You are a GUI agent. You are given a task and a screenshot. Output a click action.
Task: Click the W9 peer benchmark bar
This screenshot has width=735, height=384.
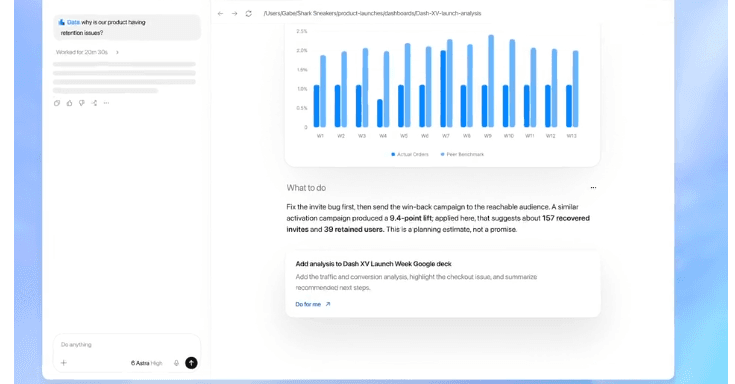491,81
